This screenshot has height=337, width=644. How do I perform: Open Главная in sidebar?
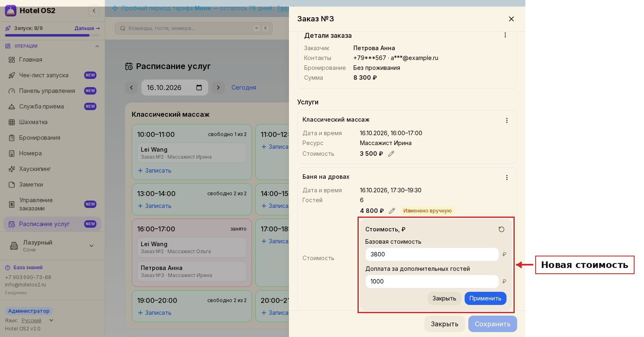[x=52, y=60]
